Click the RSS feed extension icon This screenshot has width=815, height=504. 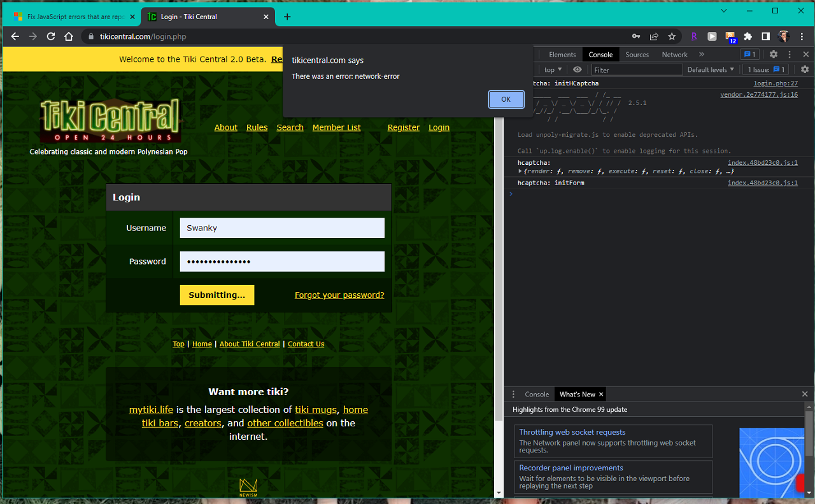730,36
